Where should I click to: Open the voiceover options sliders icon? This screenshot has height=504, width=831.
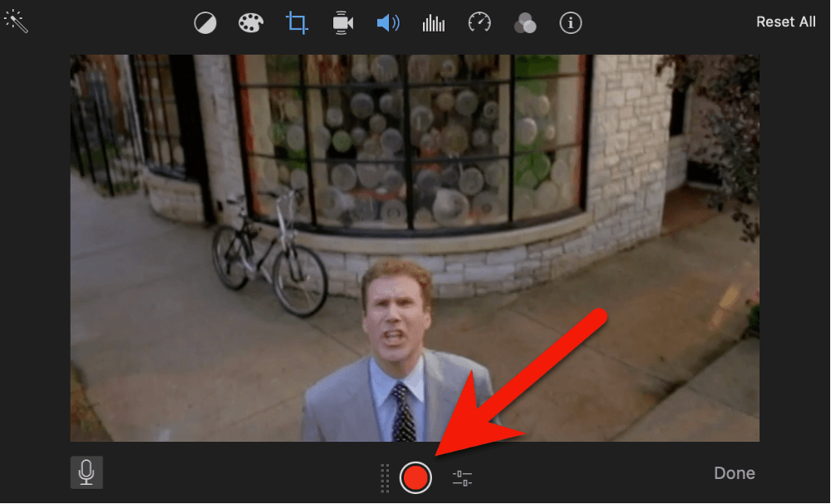462,478
